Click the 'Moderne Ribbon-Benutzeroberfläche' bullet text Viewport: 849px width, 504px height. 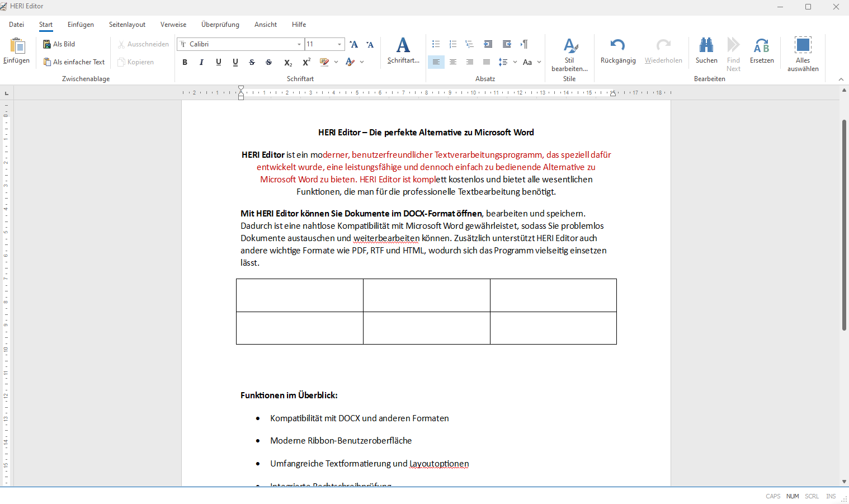tap(341, 441)
